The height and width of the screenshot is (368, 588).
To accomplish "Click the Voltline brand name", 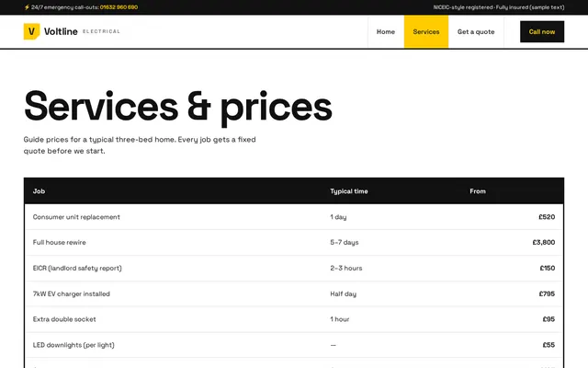I will 61,31.
